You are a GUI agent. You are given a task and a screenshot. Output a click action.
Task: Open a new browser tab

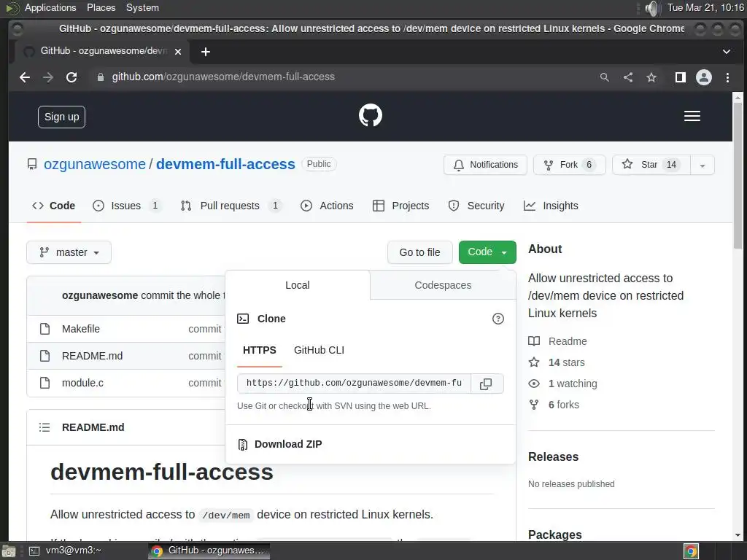[x=205, y=52]
